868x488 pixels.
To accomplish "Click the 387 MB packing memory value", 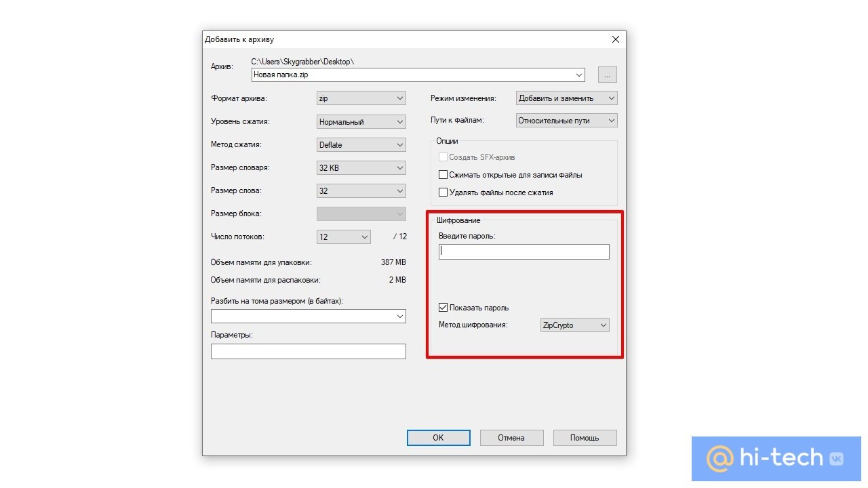I will pyautogui.click(x=393, y=262).
